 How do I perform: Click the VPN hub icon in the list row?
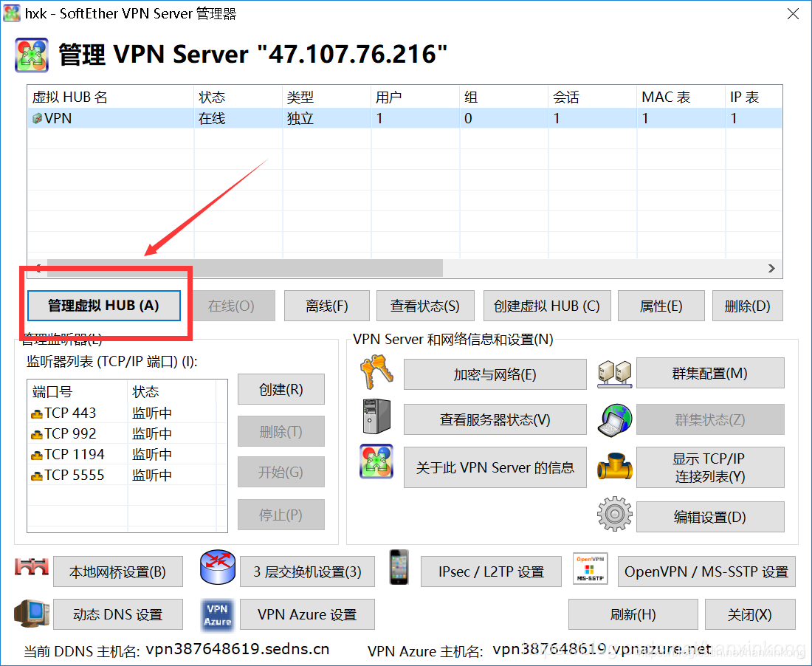[38, 119]
